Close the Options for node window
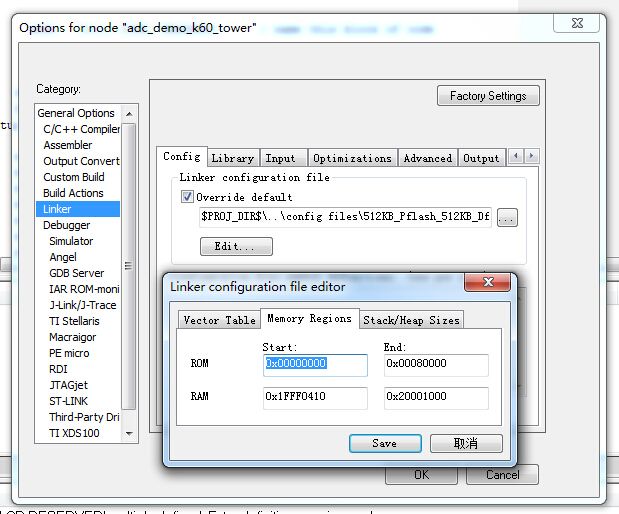The width and height of the screenshot is (619, 514). [577, 23]
